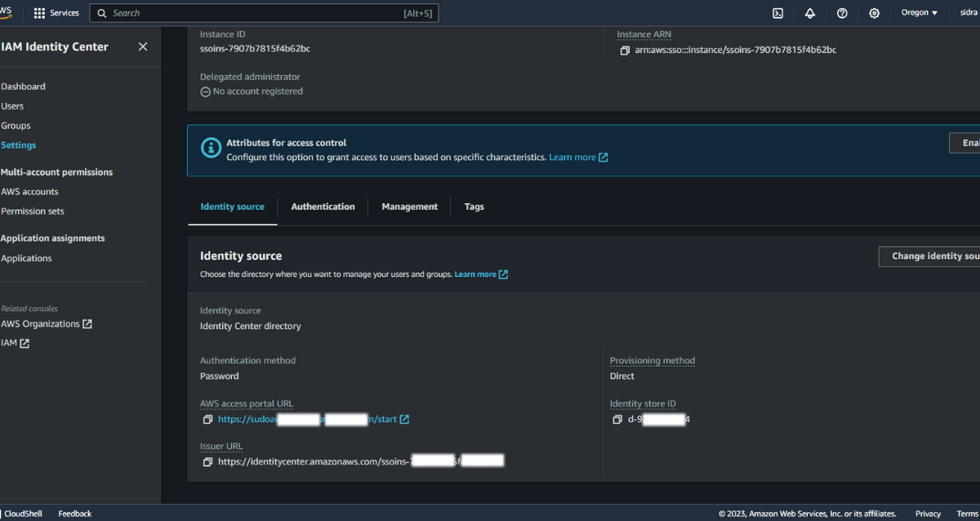Screen dimensions: 980x521
Task: Close the IAM Identity Center sidebar
Action: pos(143,47)
